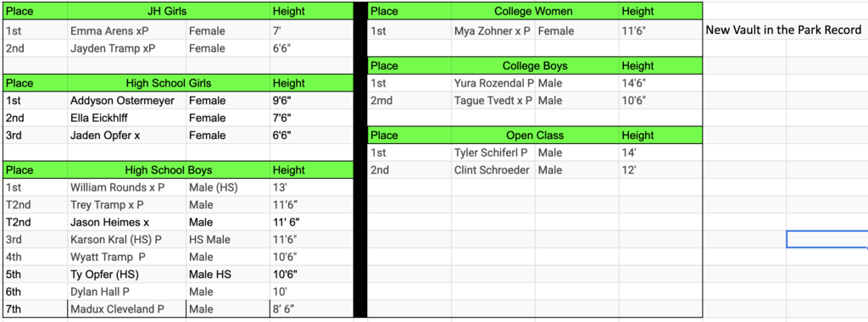Select the Clint Schroeder cell
The height and width of the screenshot is (322, 868).
click(x=493, y=169)
